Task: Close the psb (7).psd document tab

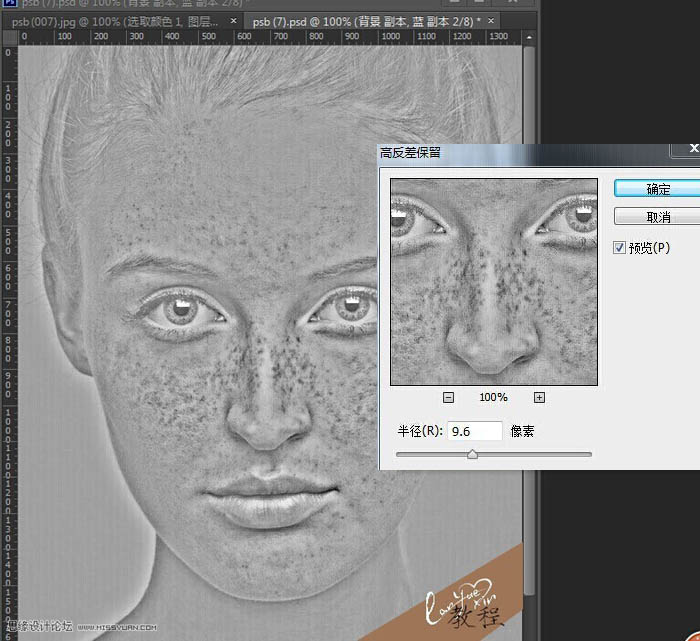Action: 491,21
